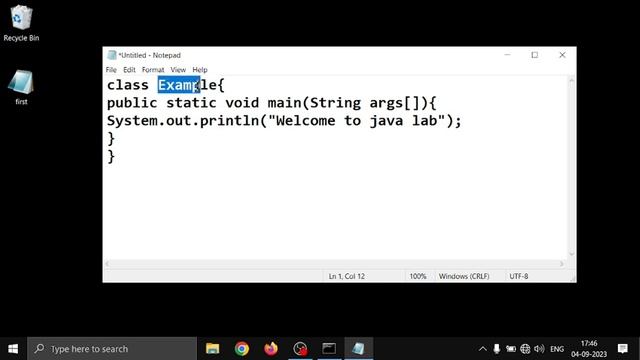Click the closing brace on line five
This screenshot has height=360, width=640.
coord(111,157)
